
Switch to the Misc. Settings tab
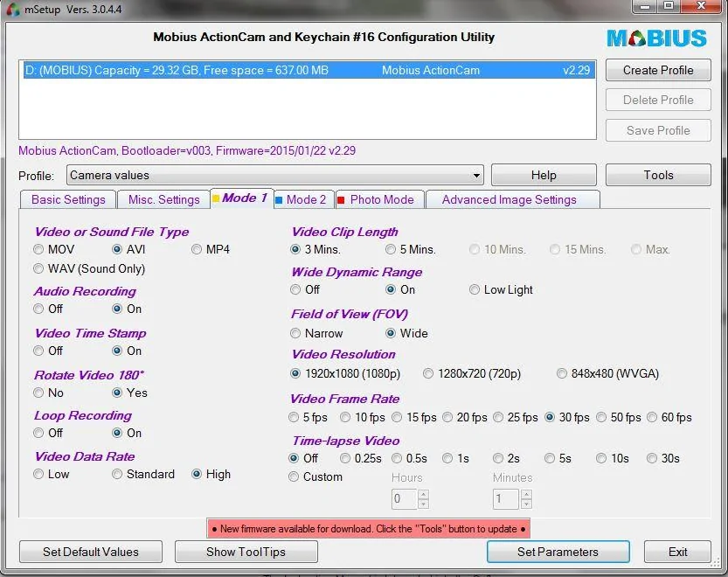(x=164, y=200)
